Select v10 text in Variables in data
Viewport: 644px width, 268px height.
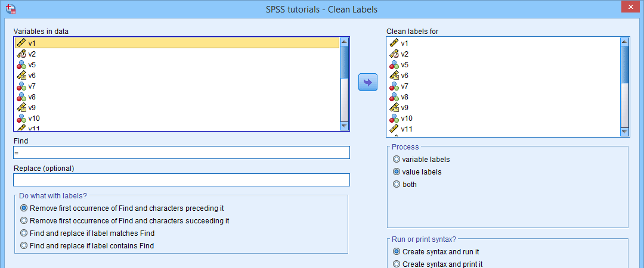(x=33, y=118)
